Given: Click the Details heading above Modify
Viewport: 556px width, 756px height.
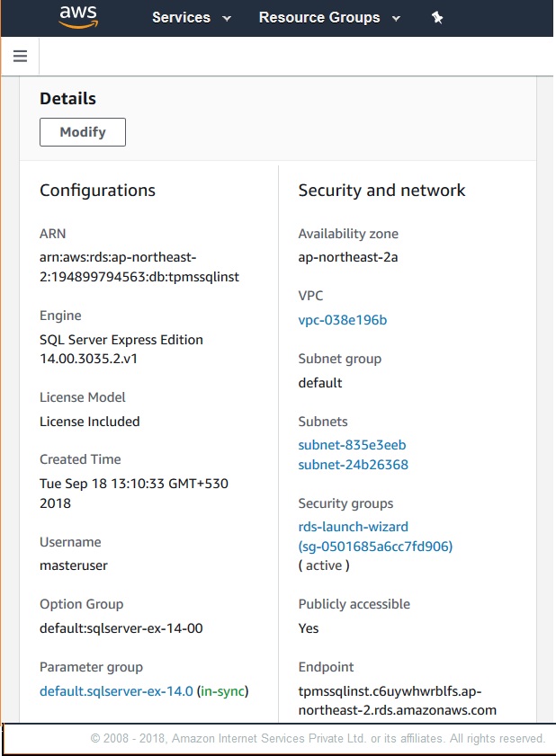Looking at the screenshot, I should (x=67, y=98).
